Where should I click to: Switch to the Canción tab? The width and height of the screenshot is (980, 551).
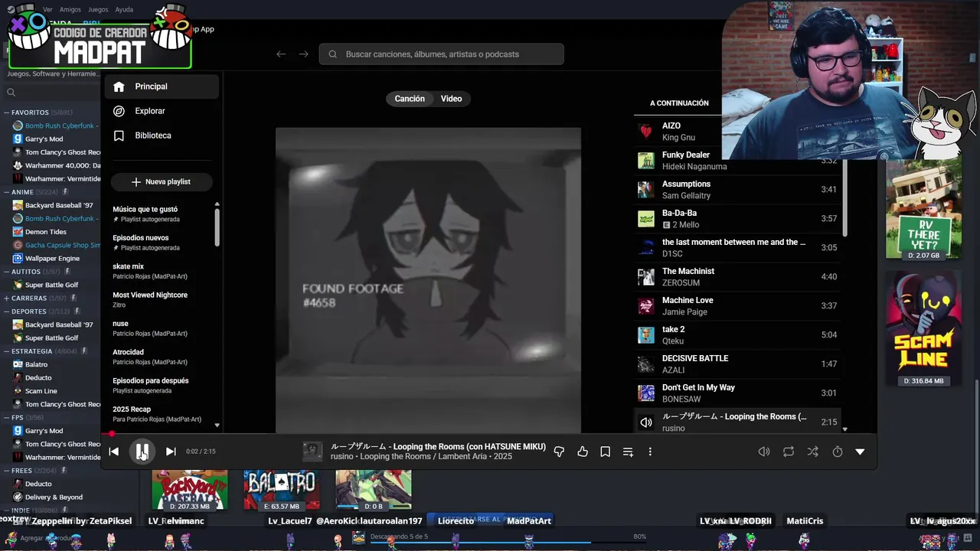point(410,99)
